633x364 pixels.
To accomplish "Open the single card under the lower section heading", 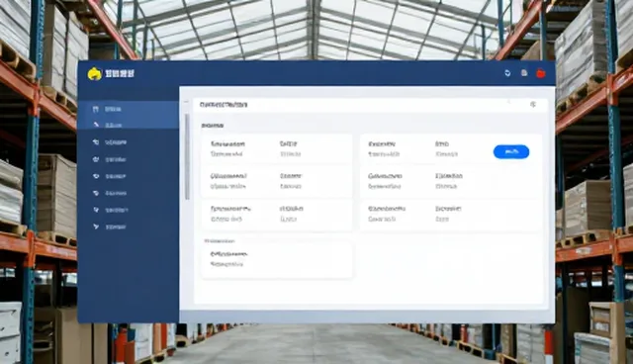I will pos(277,260).
